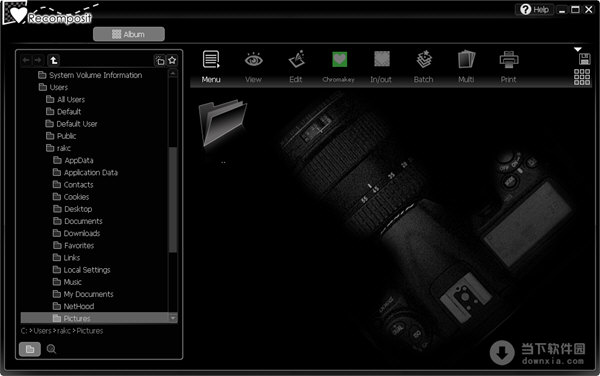Click the save floppy disk icon
The width and height of the screenshot is (600, 376).
coord(584,59)
